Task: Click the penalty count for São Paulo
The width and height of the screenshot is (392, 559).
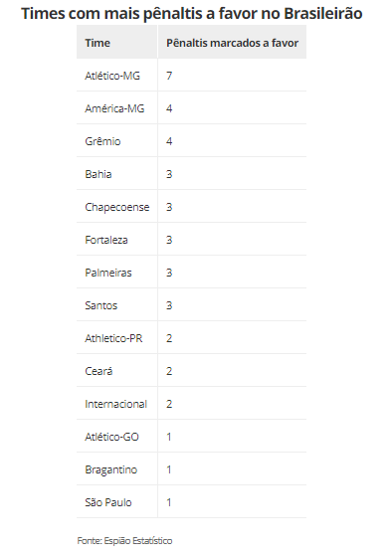Action: pyautogui.click(x=169, y=502)
